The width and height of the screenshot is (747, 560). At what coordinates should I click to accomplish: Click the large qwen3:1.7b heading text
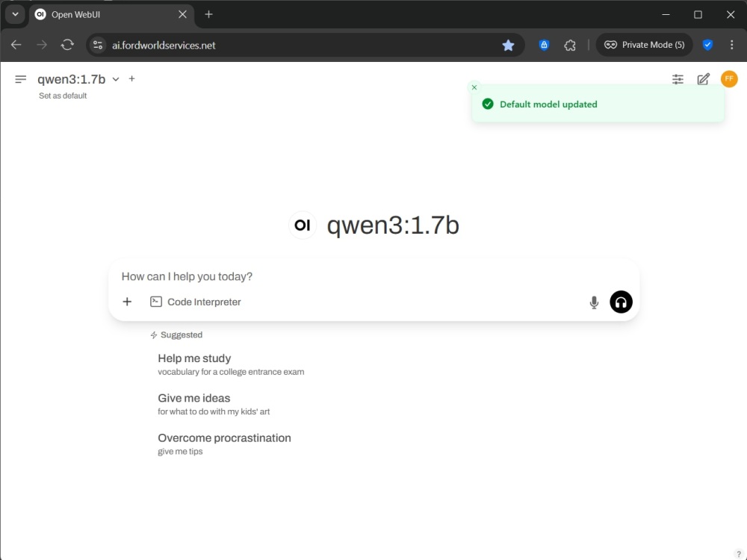click(x=393, y=225)
